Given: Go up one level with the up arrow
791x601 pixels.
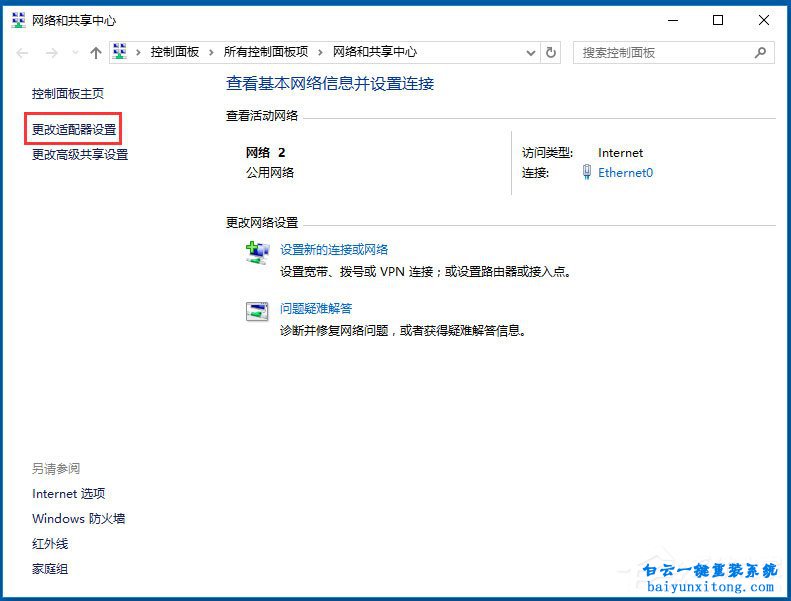Looking at the screenshot, I should (96, 52).
